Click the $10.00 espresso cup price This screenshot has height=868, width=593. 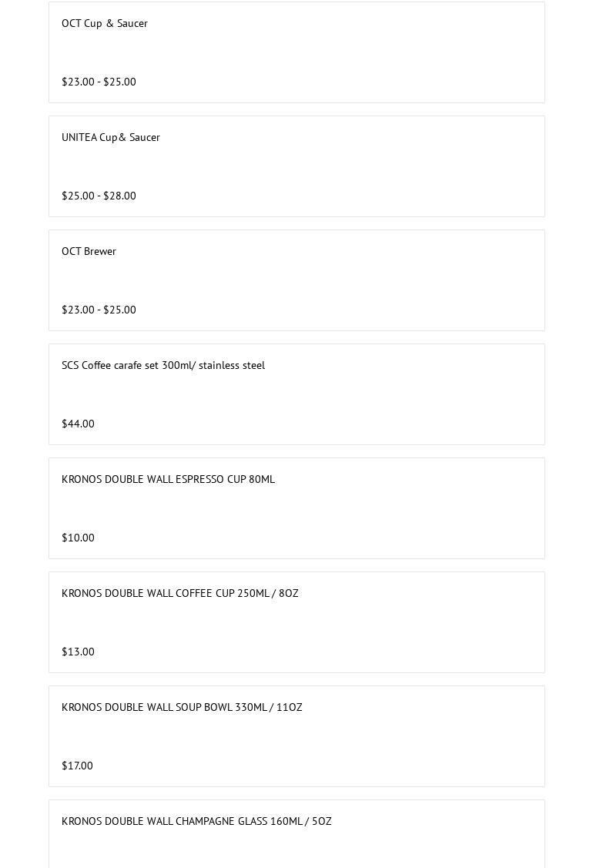click(78, 538)
